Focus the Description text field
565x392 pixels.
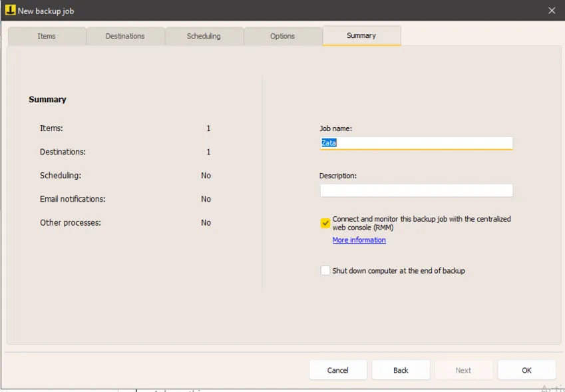click(x=416, y=190)
